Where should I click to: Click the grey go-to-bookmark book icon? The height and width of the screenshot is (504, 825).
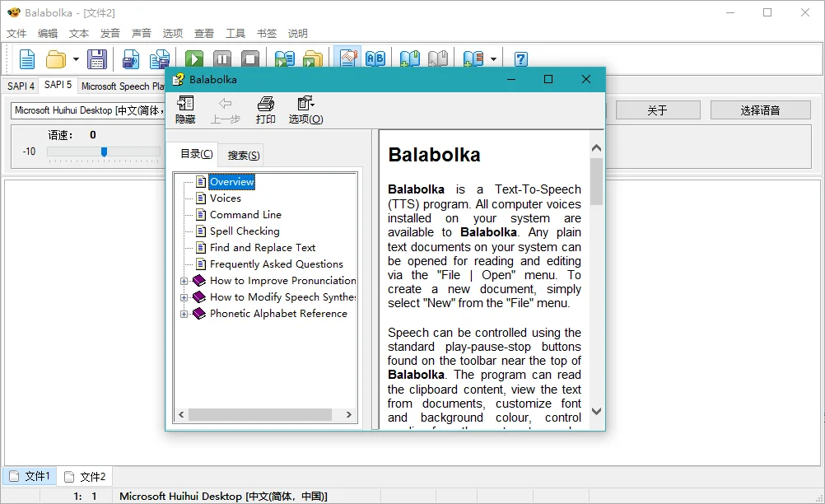pos(438,58)
